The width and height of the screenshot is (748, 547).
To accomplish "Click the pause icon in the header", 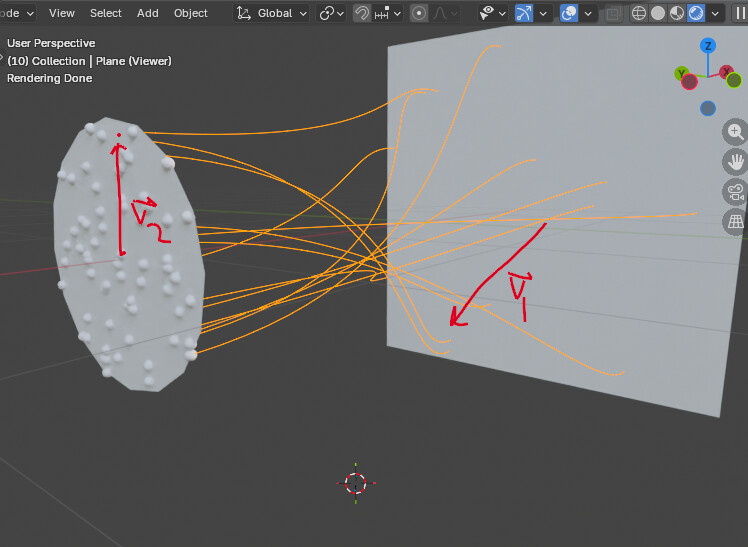I will 740,13.
